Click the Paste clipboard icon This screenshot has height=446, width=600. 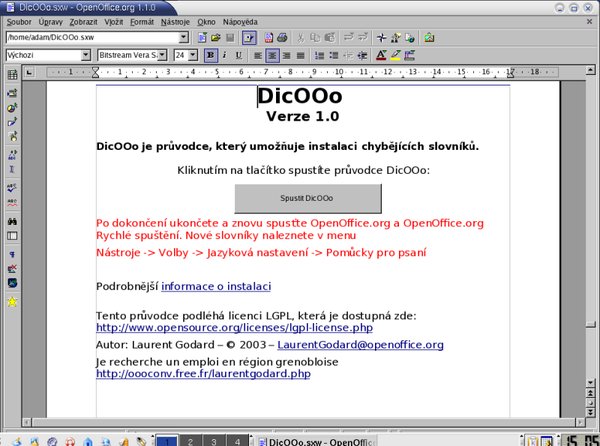(x=329, y=37)
